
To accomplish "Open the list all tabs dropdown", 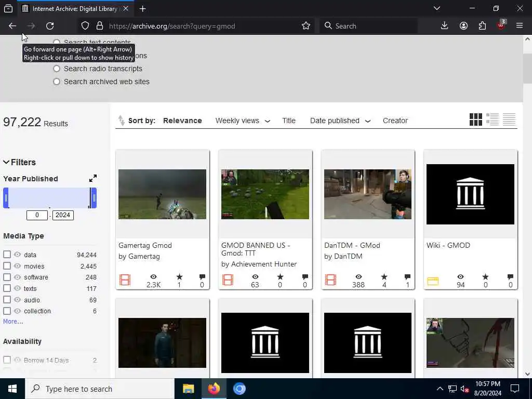I will tap(436, 8).
